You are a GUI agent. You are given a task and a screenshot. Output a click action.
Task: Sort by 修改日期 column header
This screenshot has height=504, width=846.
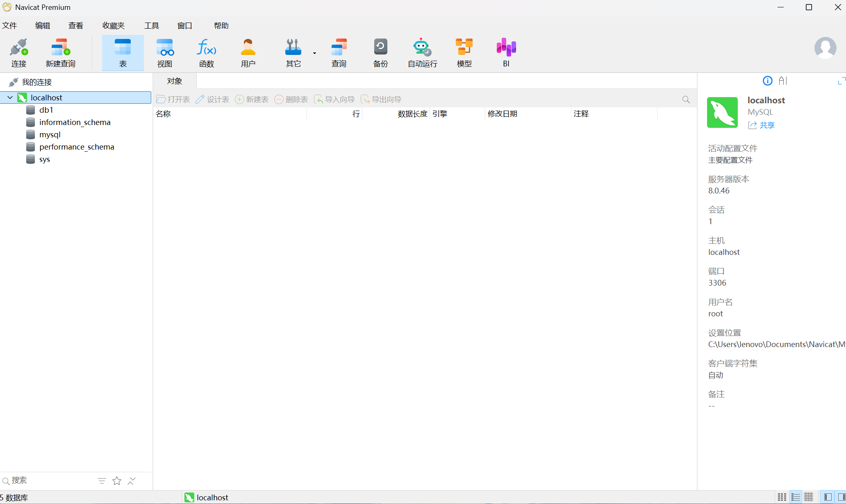[x=528, y=114]
